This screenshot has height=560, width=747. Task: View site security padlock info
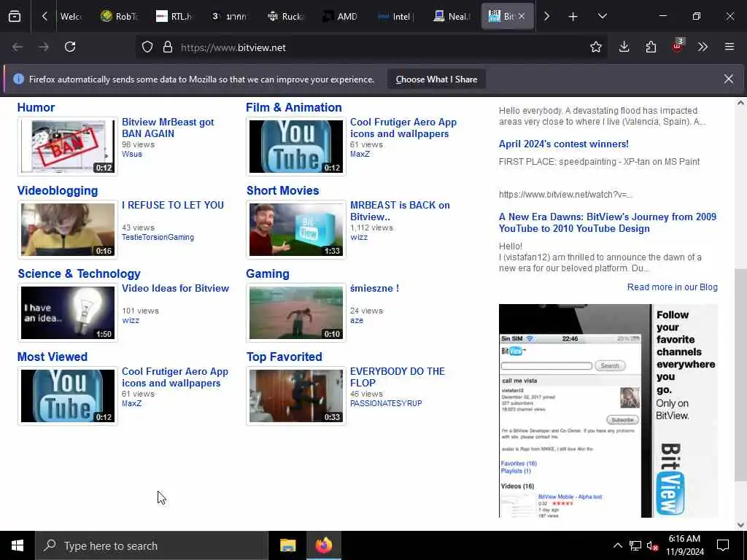[167, 47]
